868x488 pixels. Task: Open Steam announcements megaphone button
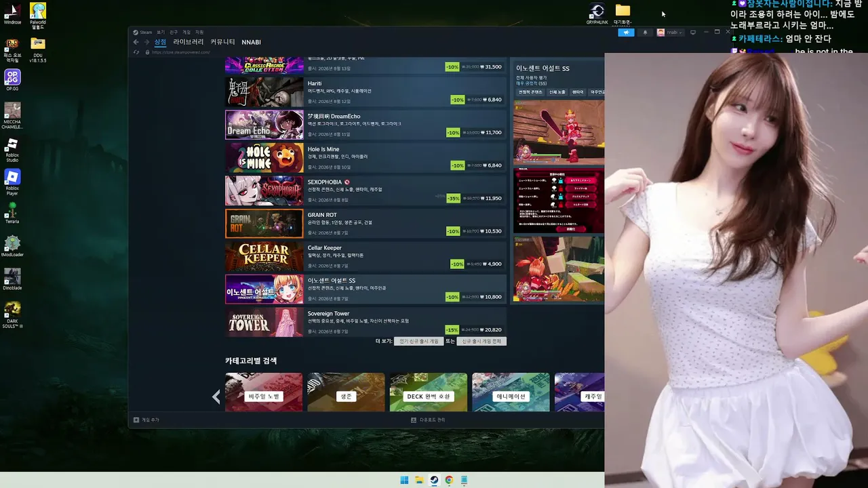point(626,33)
